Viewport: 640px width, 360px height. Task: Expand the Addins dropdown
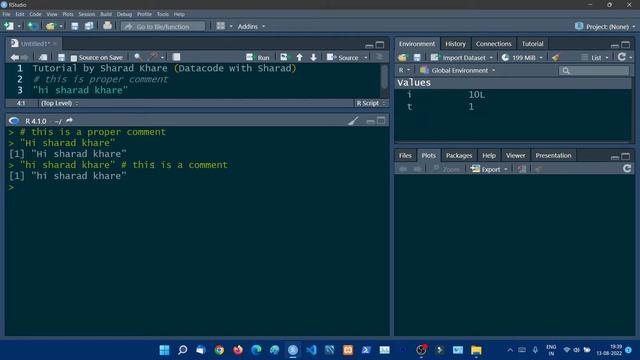[251, 27]
